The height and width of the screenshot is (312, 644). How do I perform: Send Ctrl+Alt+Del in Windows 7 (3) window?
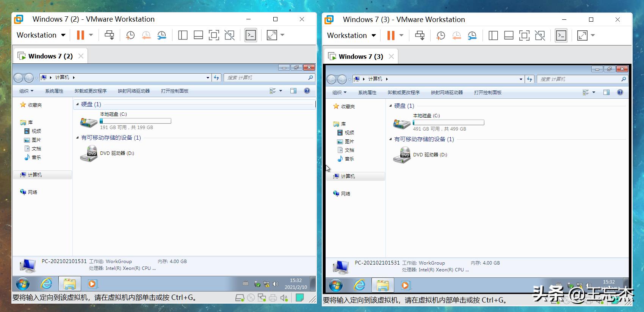coord(420,36)
